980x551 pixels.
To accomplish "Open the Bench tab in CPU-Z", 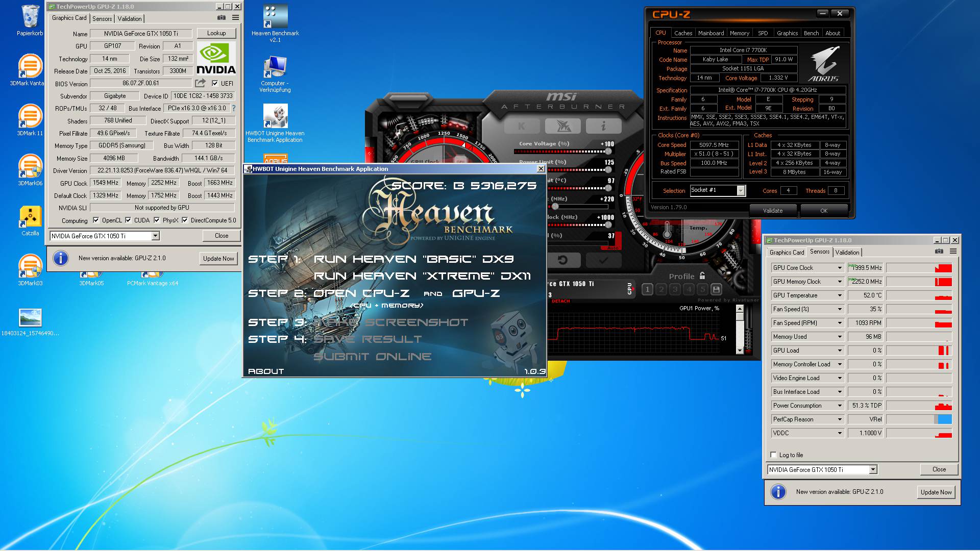I will (x=811, y=33).
